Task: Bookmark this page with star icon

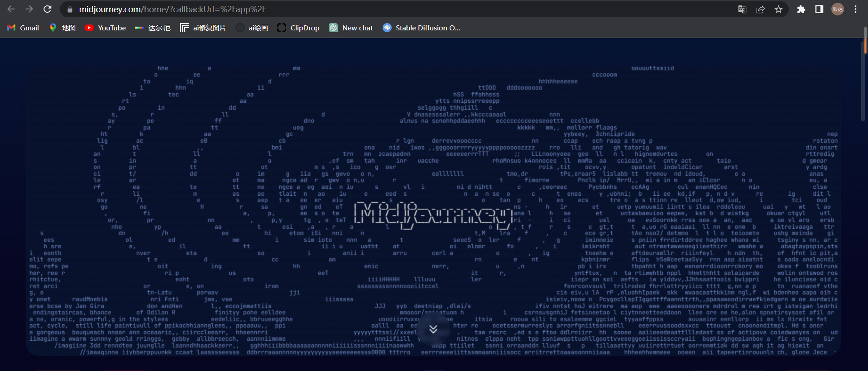Action: tap(778, 9)
